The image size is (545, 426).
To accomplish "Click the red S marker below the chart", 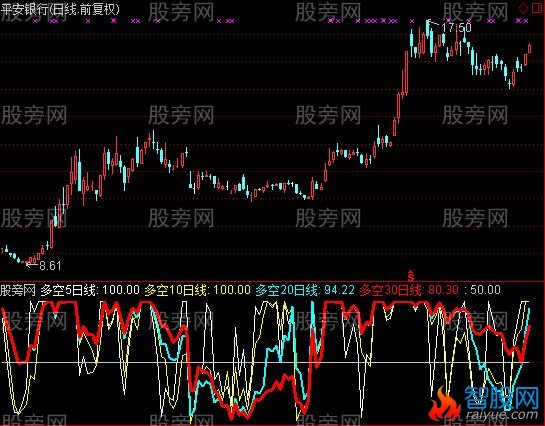I will click(411, 276).
